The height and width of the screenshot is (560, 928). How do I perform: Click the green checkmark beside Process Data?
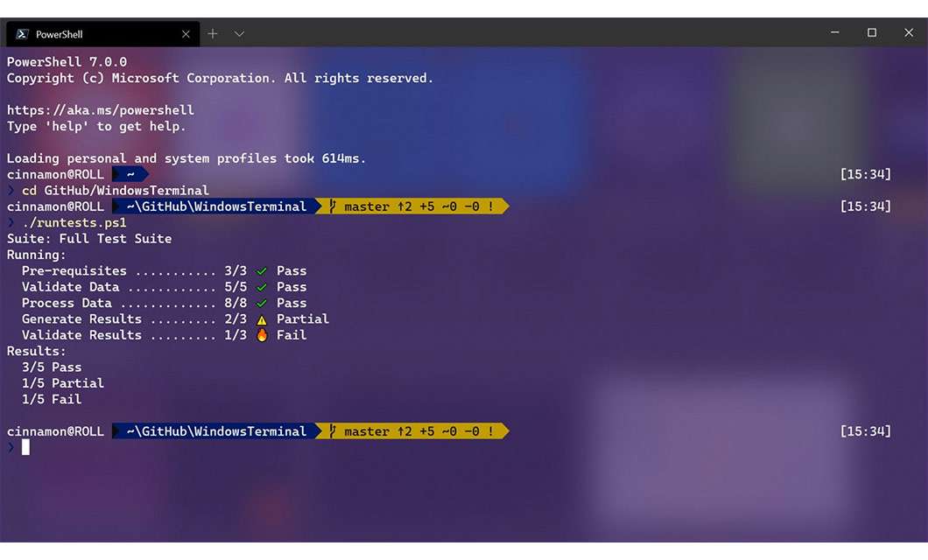point(262,304)
